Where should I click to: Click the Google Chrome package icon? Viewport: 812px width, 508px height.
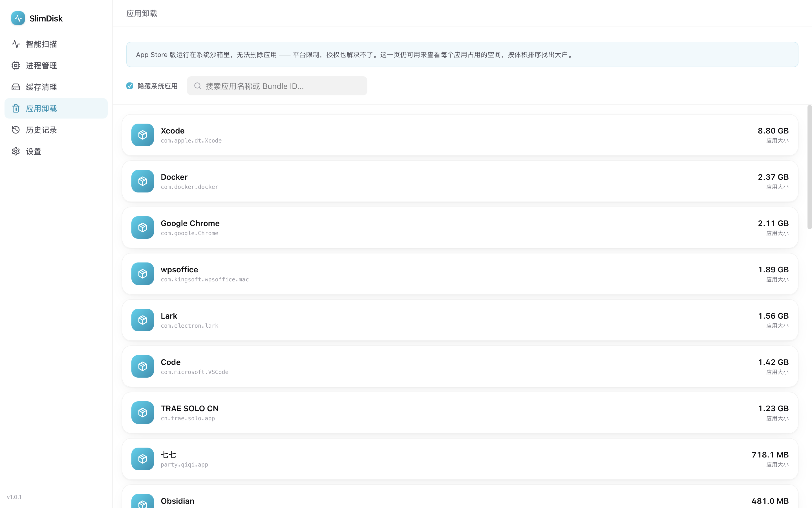(143, 227)
